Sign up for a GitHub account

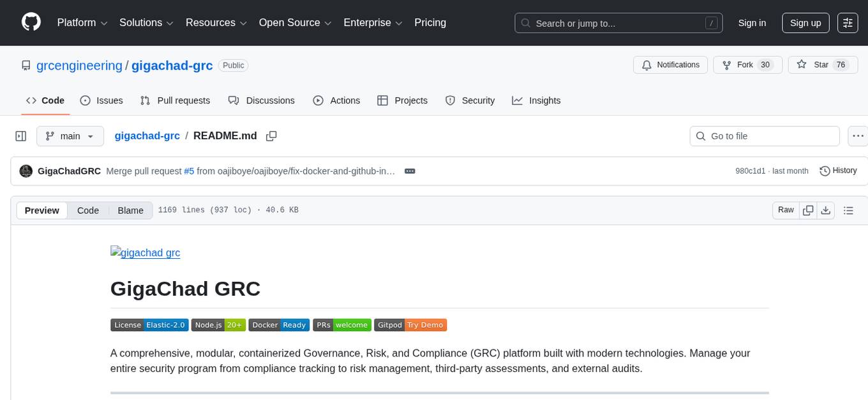805,22
